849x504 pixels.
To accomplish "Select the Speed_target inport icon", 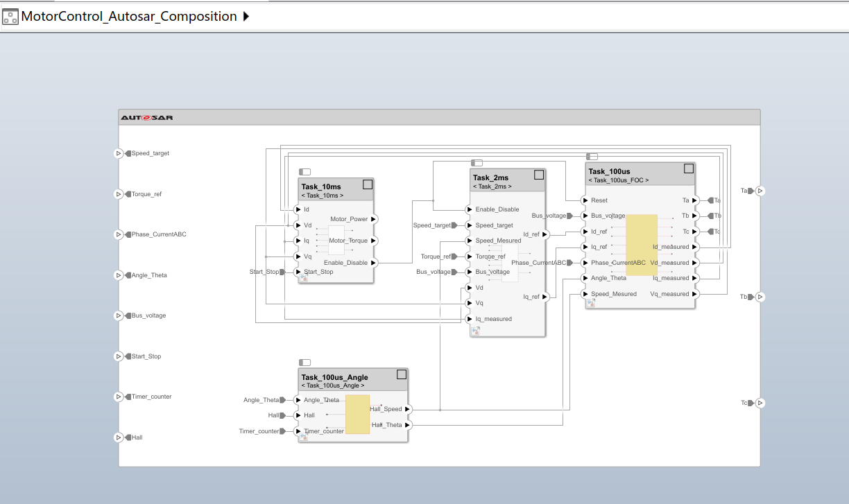I will [118, 153].
